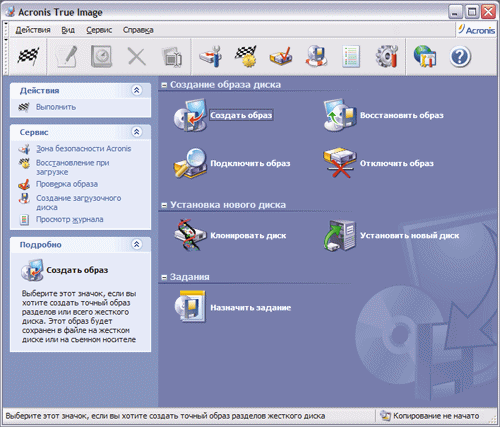Screen dimensions: 500x427
Task: Open the Справка menu
Action: pyautogui.click(x=138, y=30)
